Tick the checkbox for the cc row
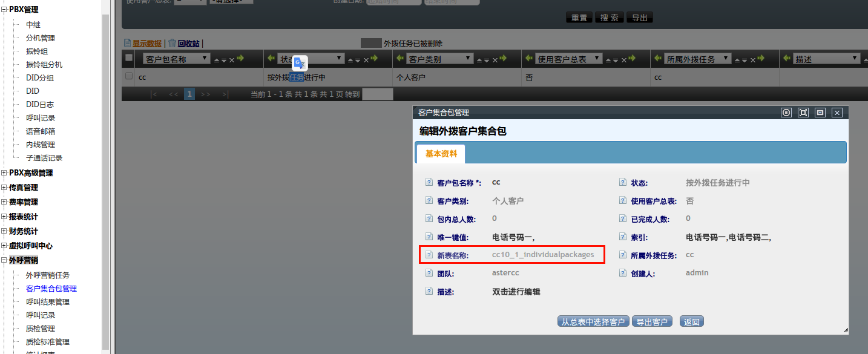The width and height of the screenshot is (868, 354). 128,76
